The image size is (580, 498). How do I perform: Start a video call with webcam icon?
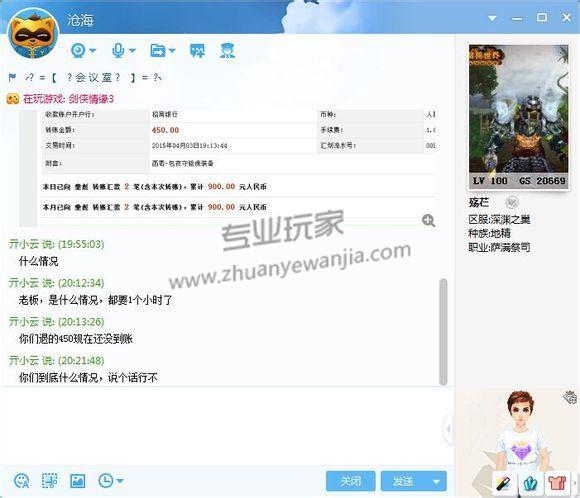click(78, 50)
